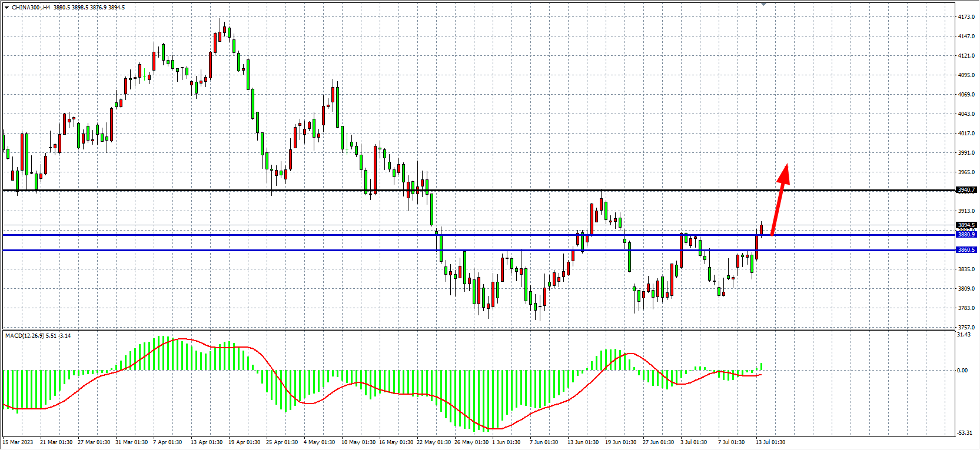Viewport: 980px width, 450px height.
Task: Click the MACD(12,26,9) indicator label
Action: [24, 336]
